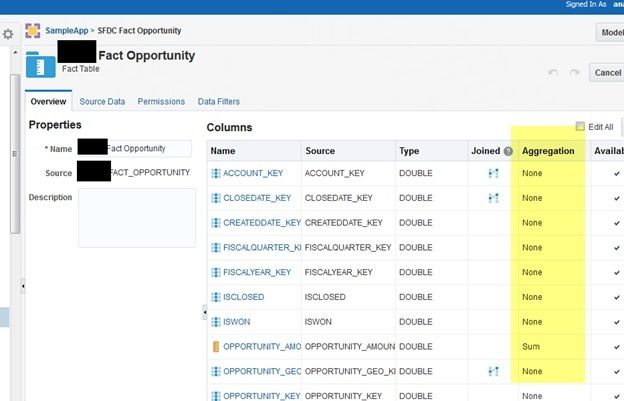The image size is (624, 401).
Task: Click the Description text area
Action: pos(137,218)
